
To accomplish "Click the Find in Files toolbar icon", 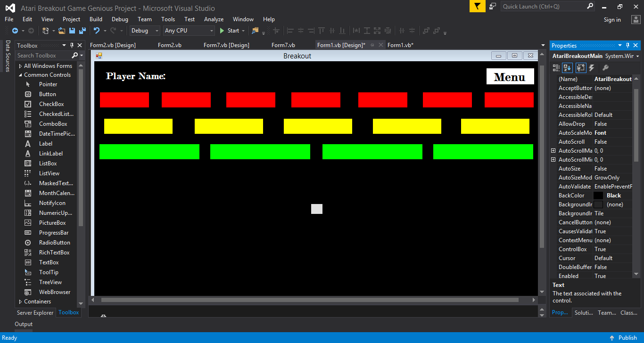I will coord(255,31).
